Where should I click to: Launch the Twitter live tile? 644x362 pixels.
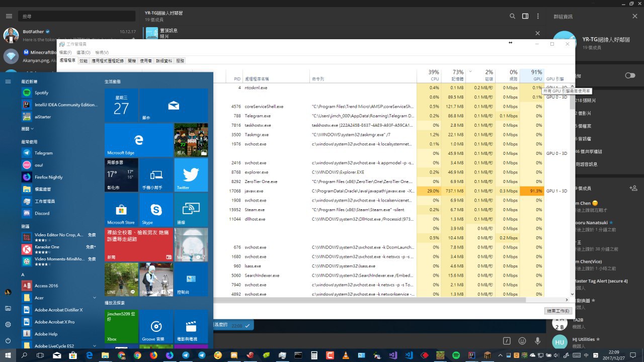191,175
